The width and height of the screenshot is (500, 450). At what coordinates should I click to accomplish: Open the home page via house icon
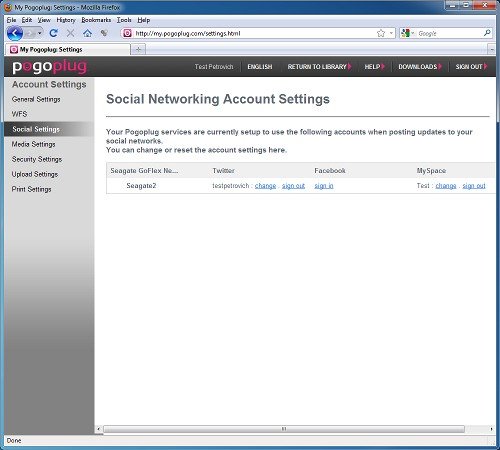pos(87,33)
